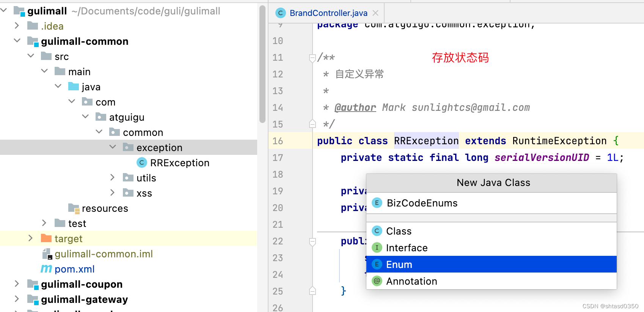Image resolution: width=644 pixels, height=312 pixels.
Task: Expand the gulimall-coupon module node
Action: click(17, 284)
